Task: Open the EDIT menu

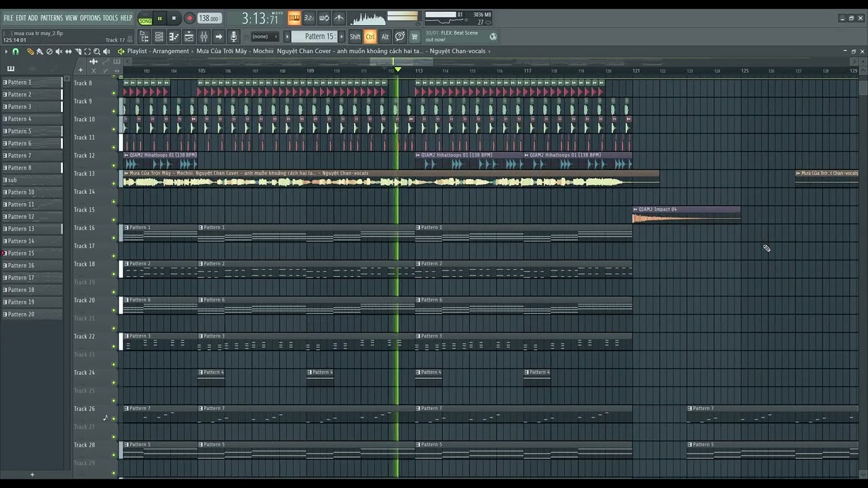Action: point(21,18)
